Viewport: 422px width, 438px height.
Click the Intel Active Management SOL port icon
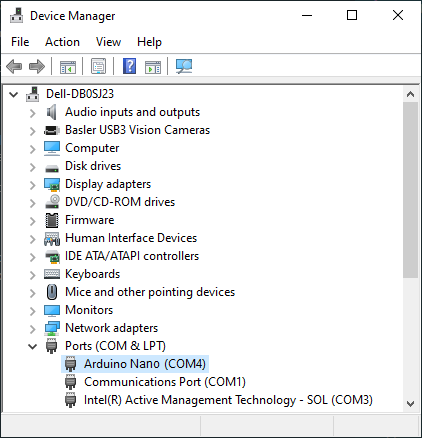coord(70,400)
